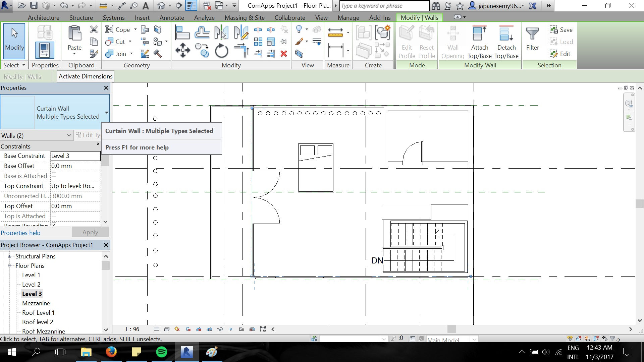The height and width of the screenshot is (362, 644).
Task: Click the red Delete X icon
Action: [284, 54]
